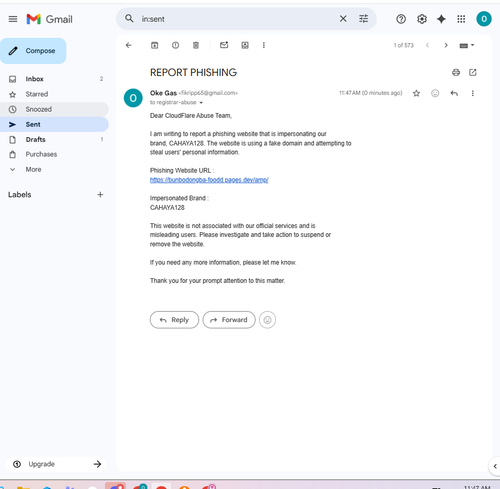The height and width of the screenshot is (489, 500).
Task: Open the toolbar More options menu
Action: point(264,45)
